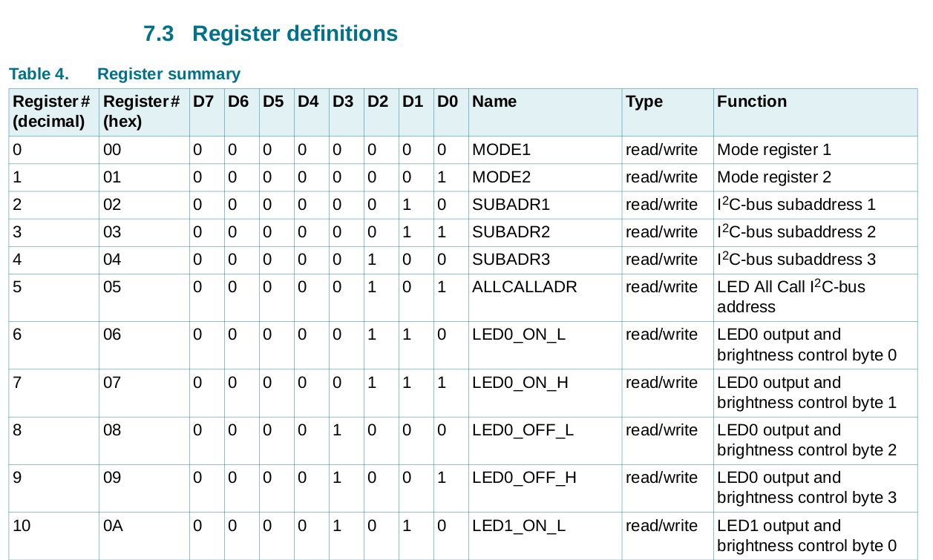The width and height of the screenshot is (933, 560).
Task: Click the SUBADR1 name cell
Action: (x=511, y=205)
